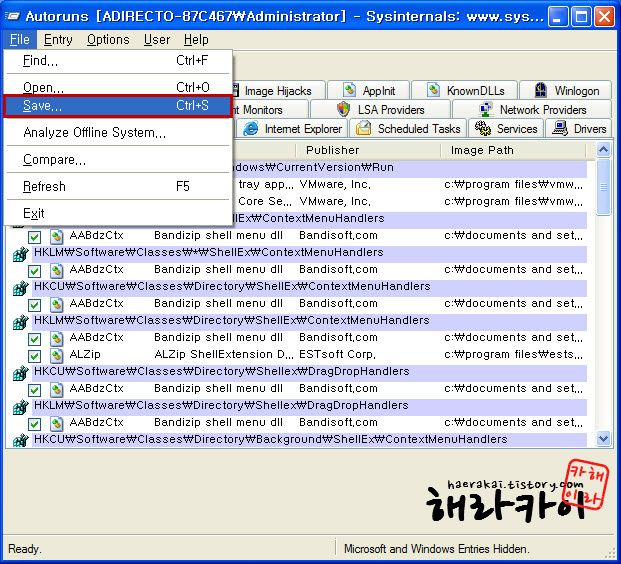Image resolution: width=621 pixels, height=564 pixels.
Task: Open the Options menu
Action: (x=108, y=40)
